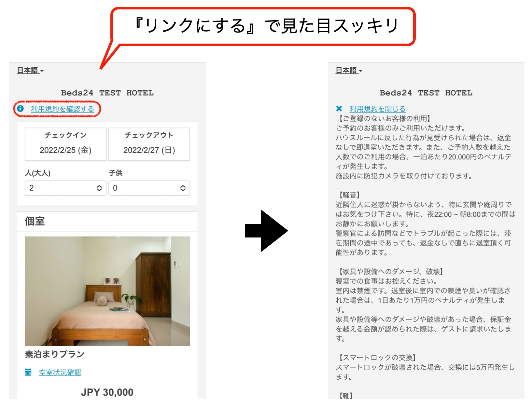Screen dimensions: 532x406
Task: Click the calendar icon next to 空室状況確認
Action: pos(28,372)
